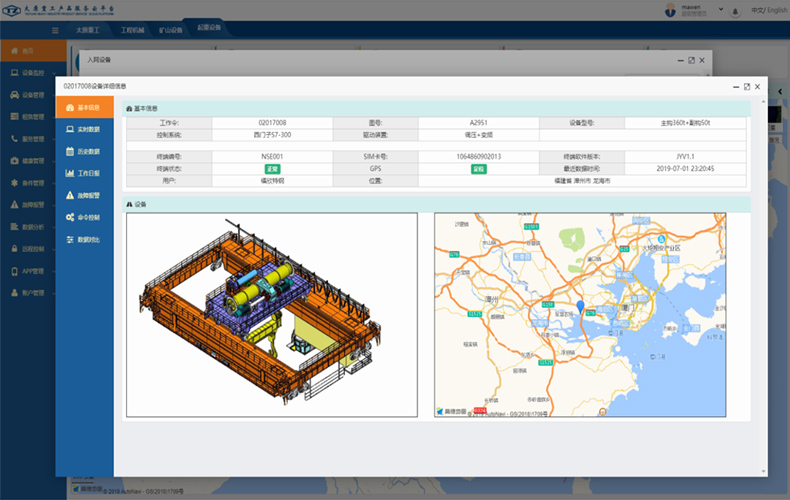The image size is (790, 500).
Task: Maximize the device detail dialog
Action: [x=746, y=88]
